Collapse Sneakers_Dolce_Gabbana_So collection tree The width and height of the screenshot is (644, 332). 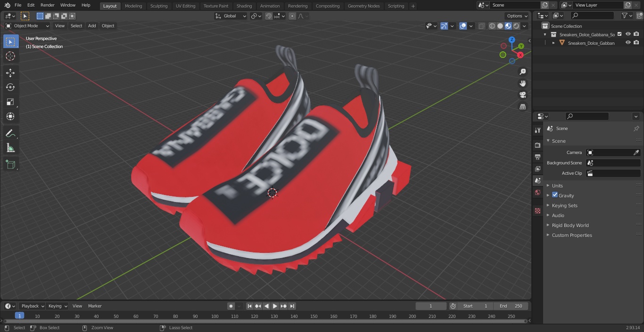click(x=545, y=34)
